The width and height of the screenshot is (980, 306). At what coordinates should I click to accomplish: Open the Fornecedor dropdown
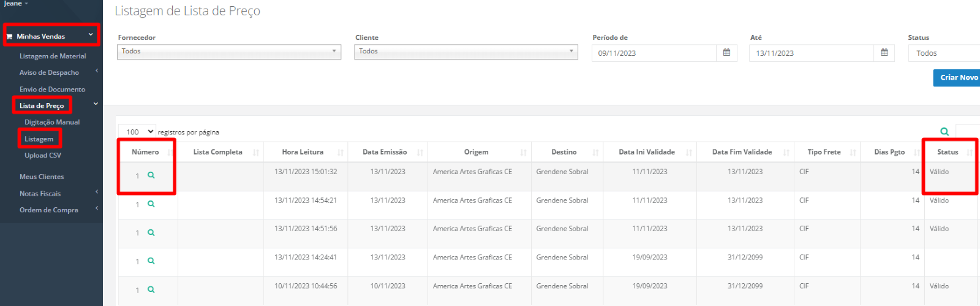[x=229, y=52]
